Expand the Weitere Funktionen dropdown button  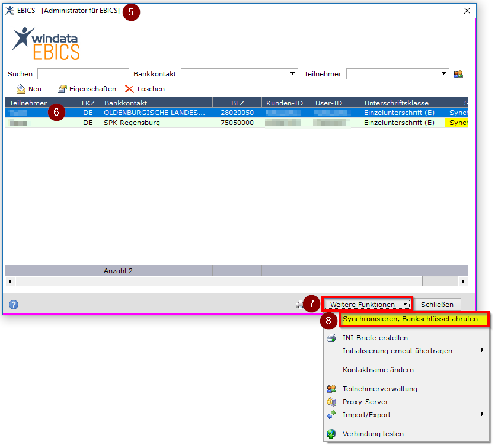pos(367,305)
